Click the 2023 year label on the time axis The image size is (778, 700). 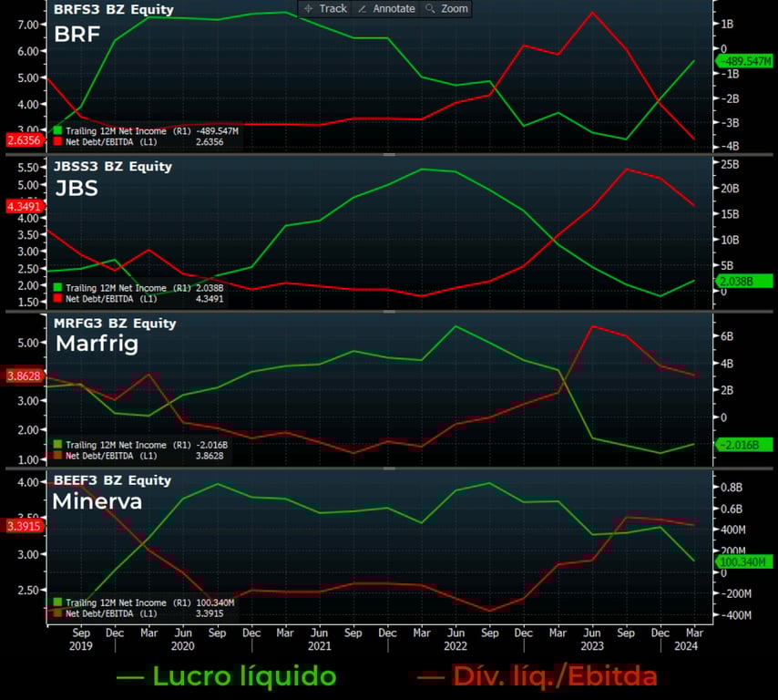coord(592,646)
